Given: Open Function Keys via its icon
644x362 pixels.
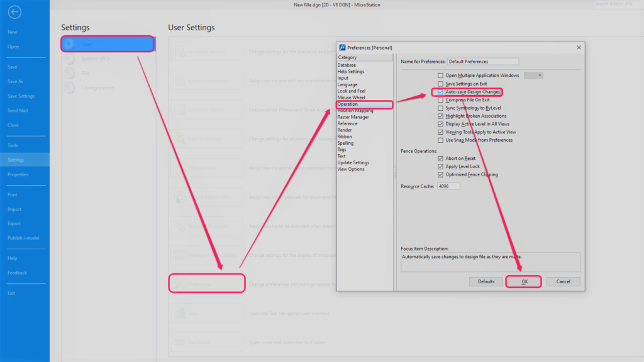Looking at the screenshot, I should tap(179, 168).
